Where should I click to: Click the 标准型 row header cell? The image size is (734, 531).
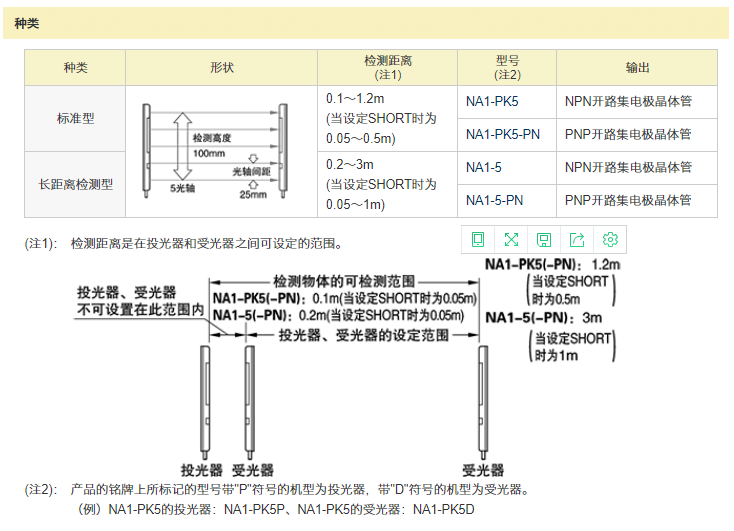coord(75,118)
